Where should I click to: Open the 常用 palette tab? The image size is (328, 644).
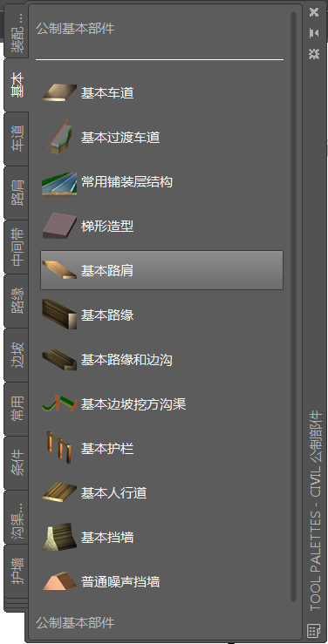[x=17, y=409]
